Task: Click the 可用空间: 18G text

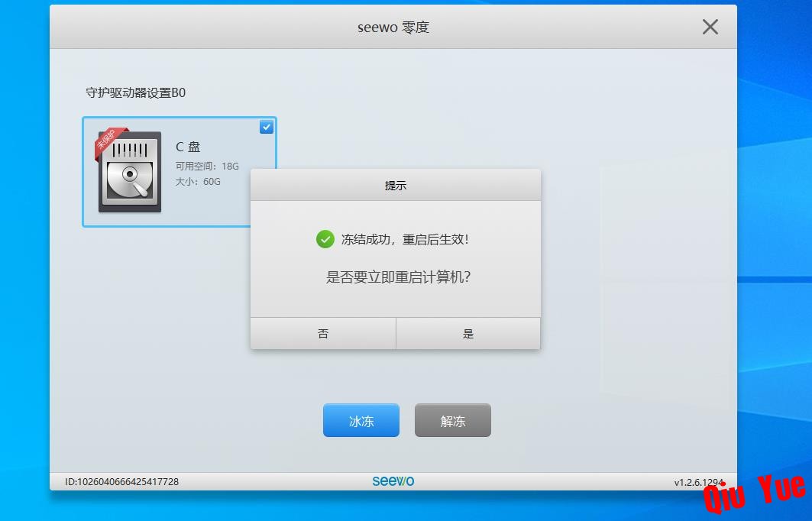Action: point(207,167)
